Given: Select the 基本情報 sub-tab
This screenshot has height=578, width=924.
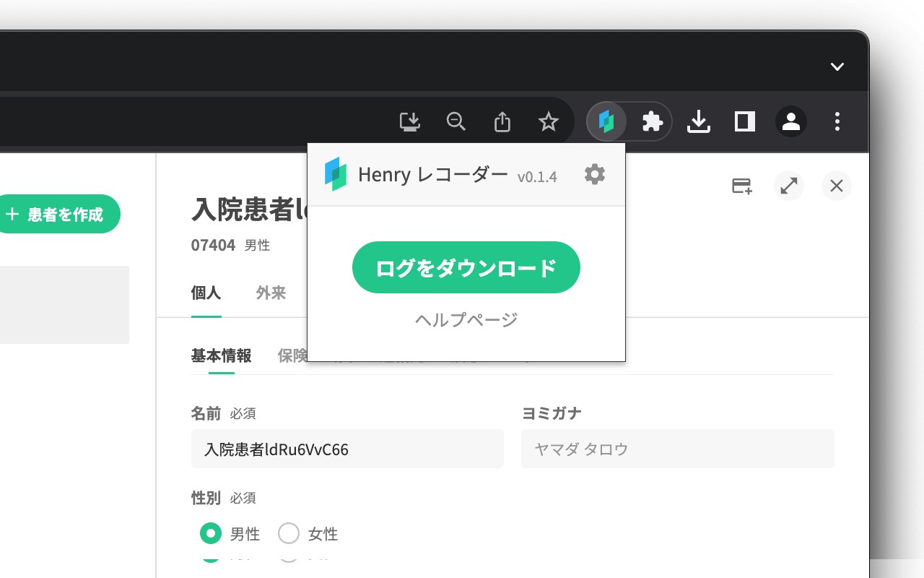Looking at the screenshot, I should point(221,355).
